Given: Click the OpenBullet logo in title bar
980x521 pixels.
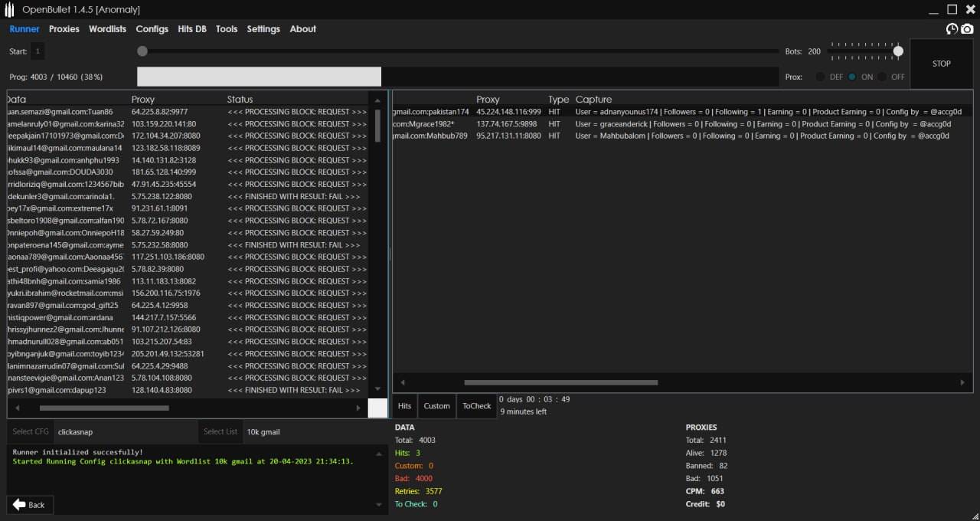Looking at the screenshot, I should (x=9, y=10).
